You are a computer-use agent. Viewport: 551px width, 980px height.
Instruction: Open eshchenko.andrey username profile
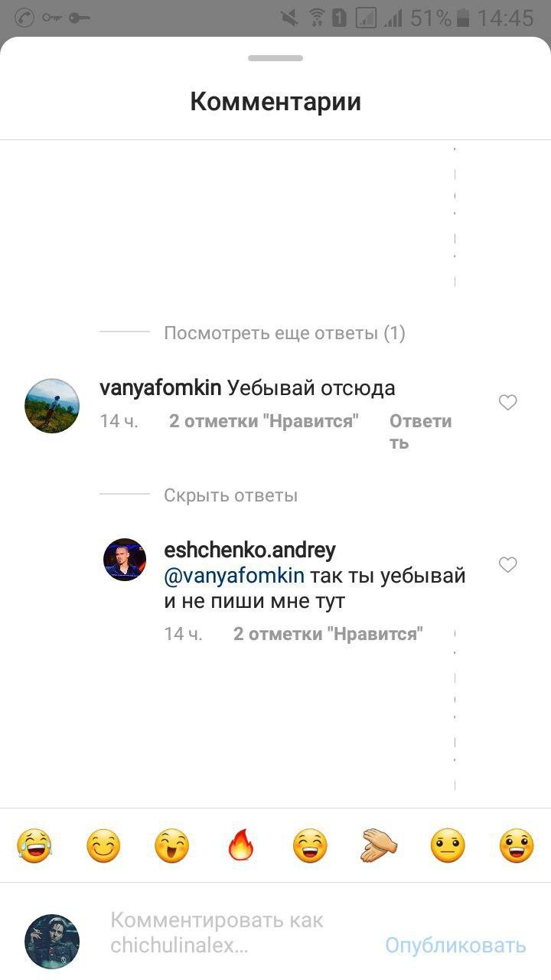pos(249,550)
